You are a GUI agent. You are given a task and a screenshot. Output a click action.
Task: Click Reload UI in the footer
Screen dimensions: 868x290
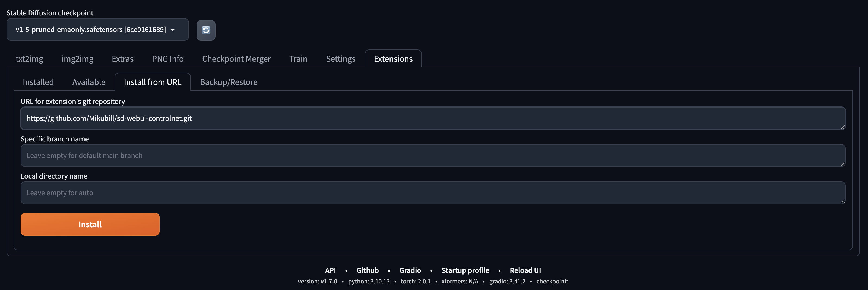[x=525, y=270]
